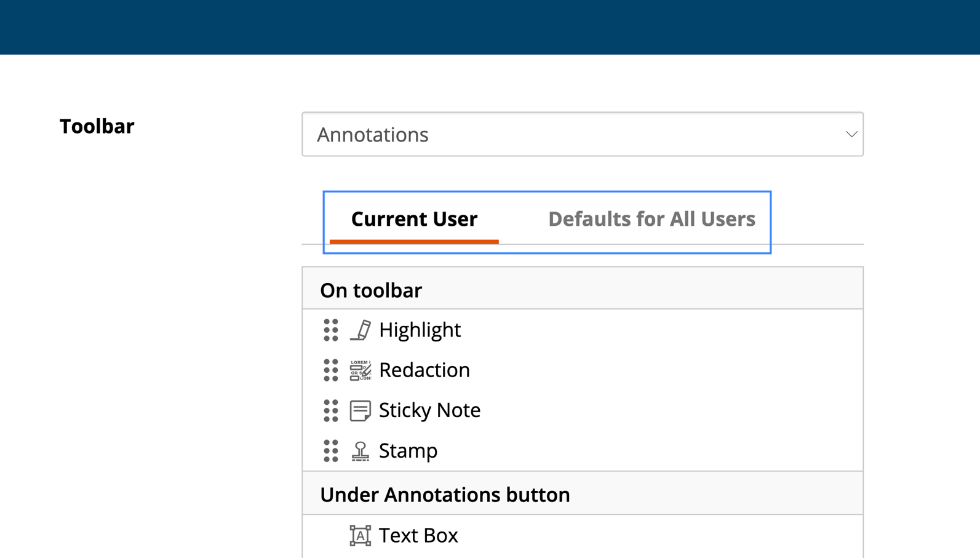
Task: Select the Stamp label
Action: coord(408,451)
